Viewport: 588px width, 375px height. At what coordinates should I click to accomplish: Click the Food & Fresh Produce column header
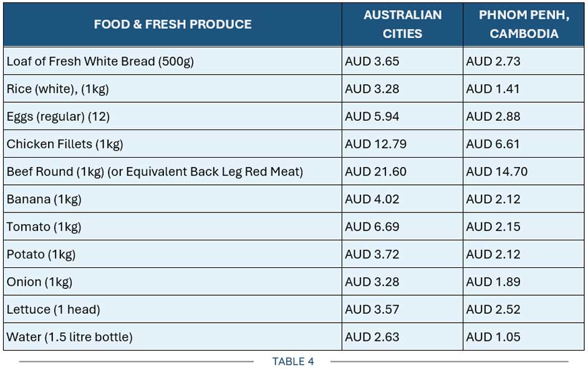point(173,24)
